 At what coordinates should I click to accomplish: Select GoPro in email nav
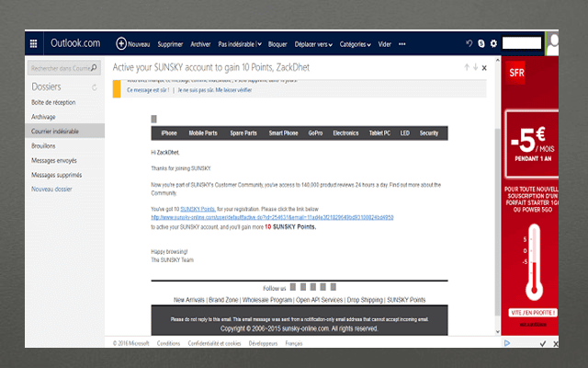click(x=315, y=132)
